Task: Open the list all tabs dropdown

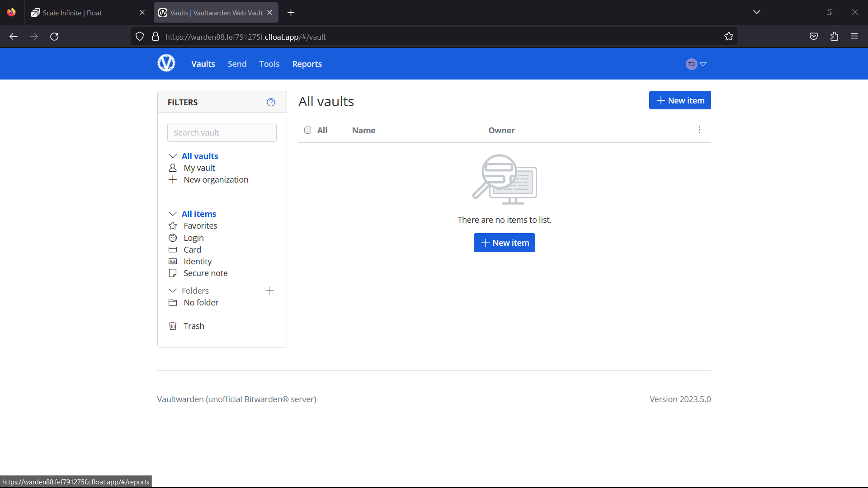Action: coord(757,12)
